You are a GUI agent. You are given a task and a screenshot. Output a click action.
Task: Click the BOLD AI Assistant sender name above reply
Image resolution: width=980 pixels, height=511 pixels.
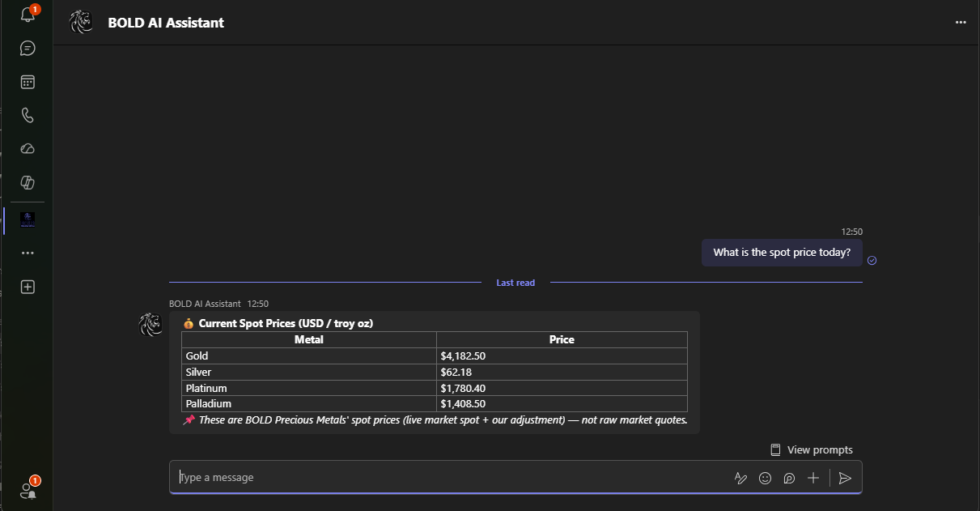click(205, 304)
